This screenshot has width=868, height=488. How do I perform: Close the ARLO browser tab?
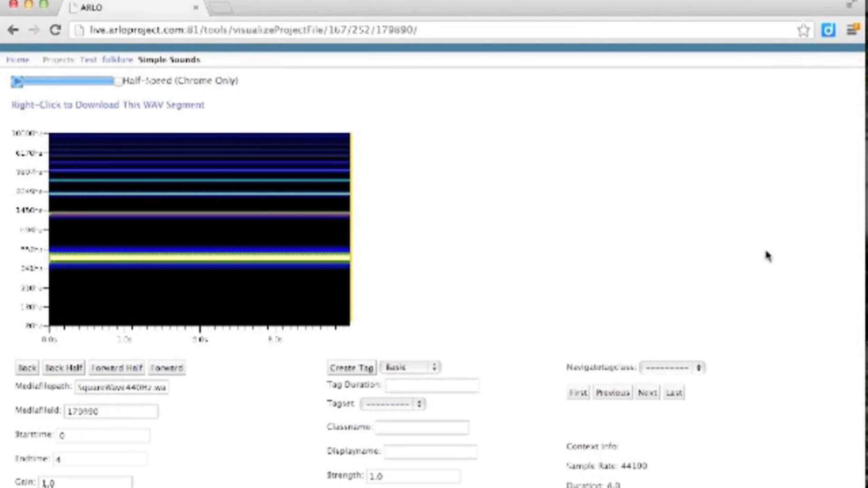point(196,8)
